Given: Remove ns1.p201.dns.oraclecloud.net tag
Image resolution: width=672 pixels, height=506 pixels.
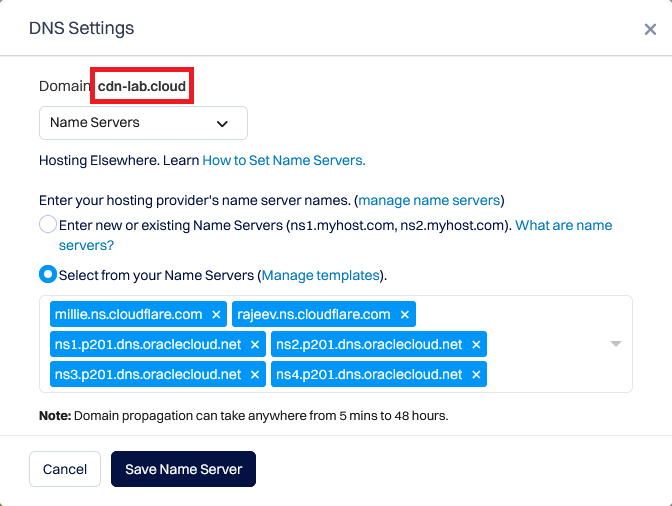Looking at the screenshot, I should pos(255,344).
